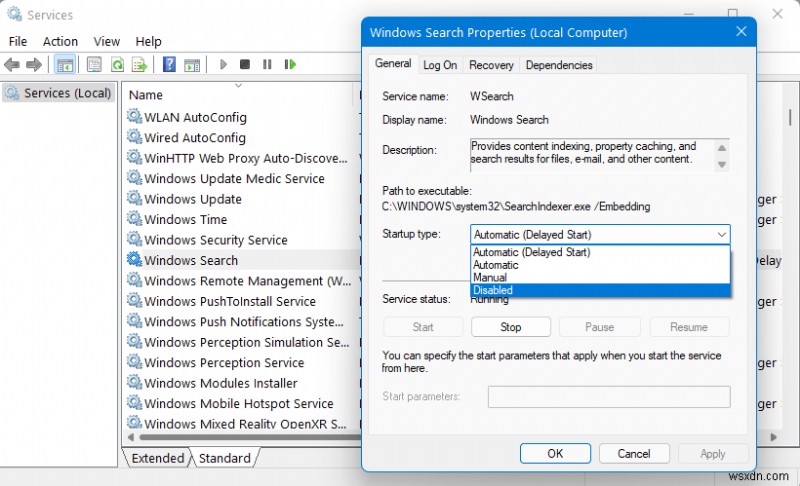Click the services list horizontal scrollbar thumb
The width and height of the screenshot is (800, 486).
pos(250,437)
